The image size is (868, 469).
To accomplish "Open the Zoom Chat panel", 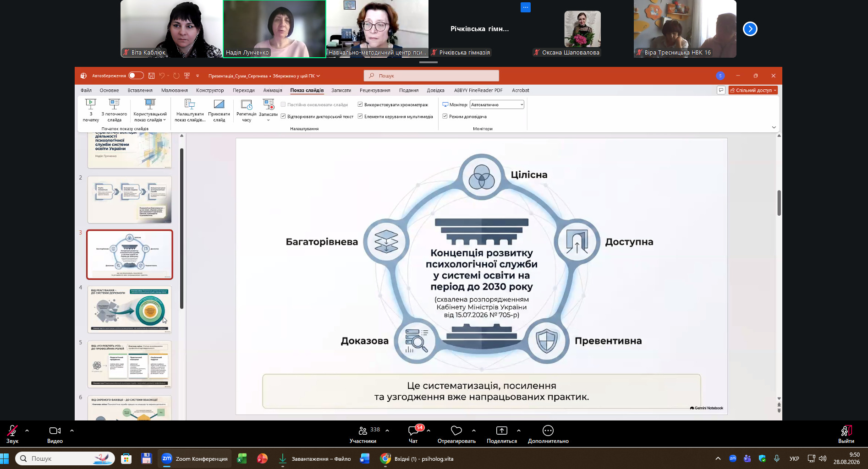I will pyautogui.click(x=413, y=434).
